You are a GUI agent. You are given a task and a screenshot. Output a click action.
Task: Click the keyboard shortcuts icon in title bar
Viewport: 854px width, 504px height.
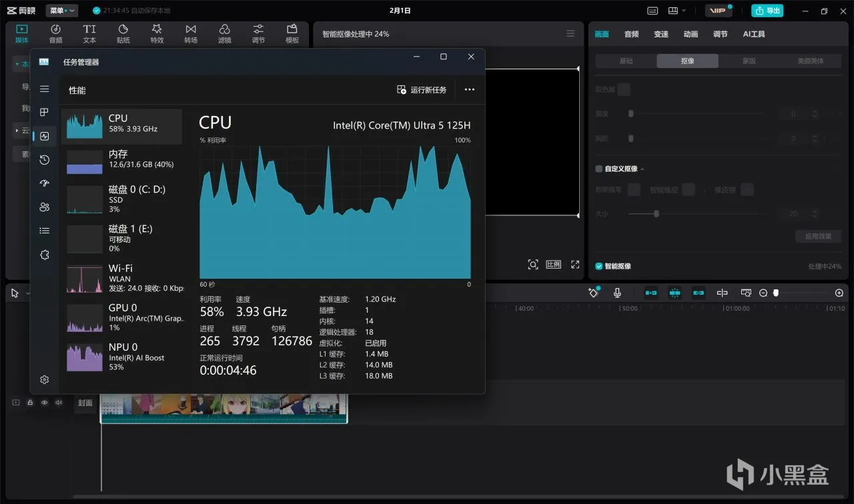pos(653,11)
